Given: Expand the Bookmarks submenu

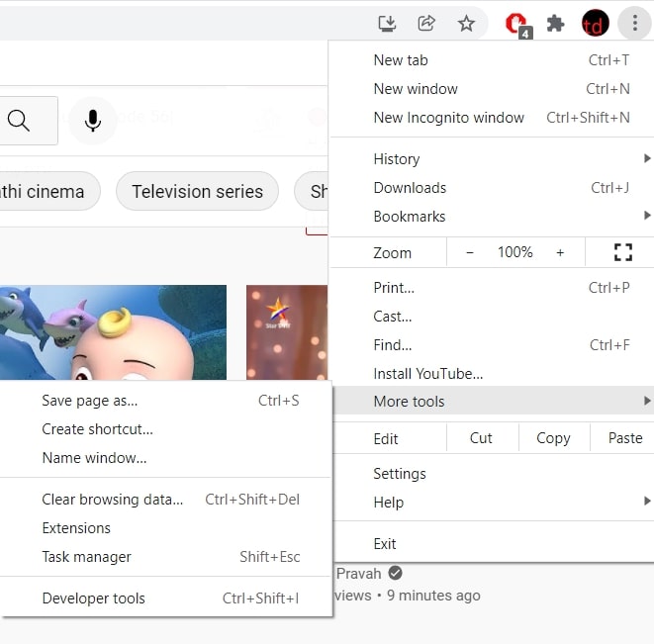Looking at the screenshot, I should 492,217.
